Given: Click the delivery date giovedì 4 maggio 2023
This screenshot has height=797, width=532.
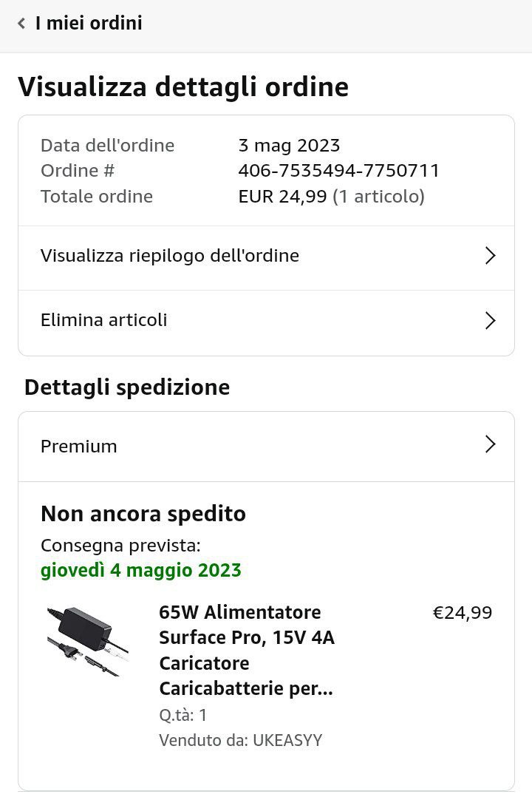Looking at the screenshot, I should (x=140, y=570).
